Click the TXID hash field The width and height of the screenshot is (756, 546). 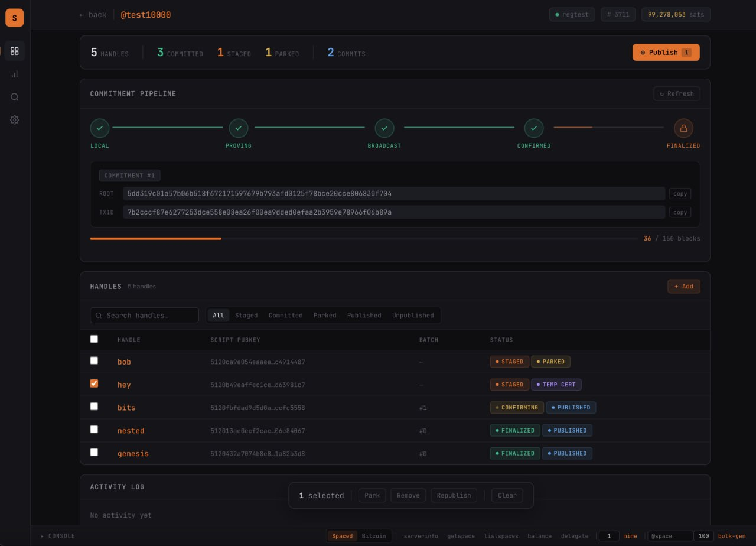(x=394, y=212)
